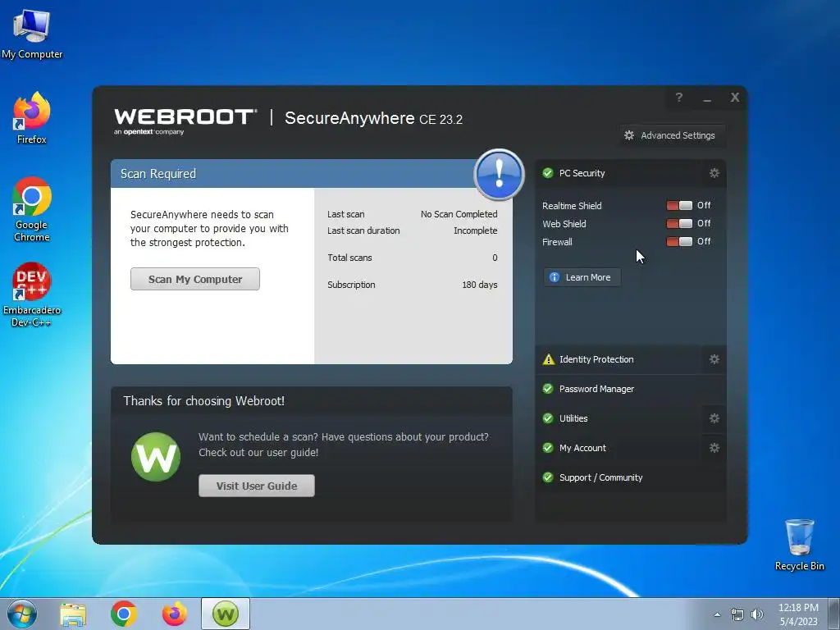The height and width of the screenshot is (630, 840).
Task: Click the '180 days' subscription value
Action: coord(480,285)
